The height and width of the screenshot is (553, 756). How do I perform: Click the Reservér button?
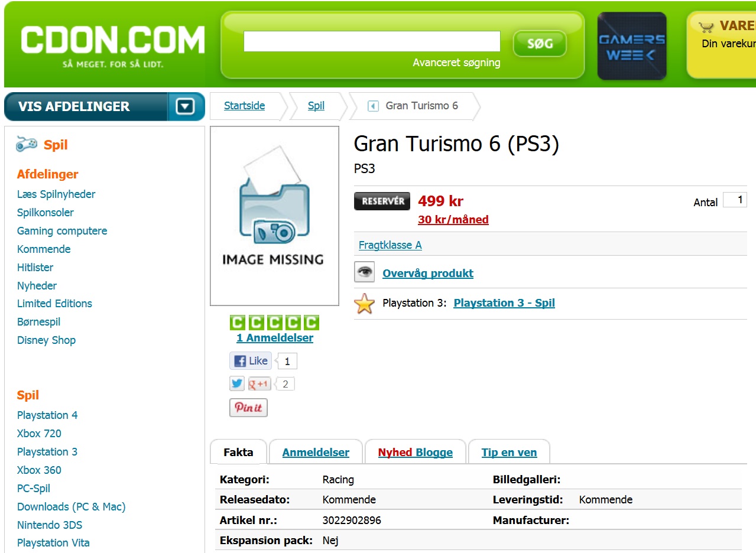click(x=382, y=201)
